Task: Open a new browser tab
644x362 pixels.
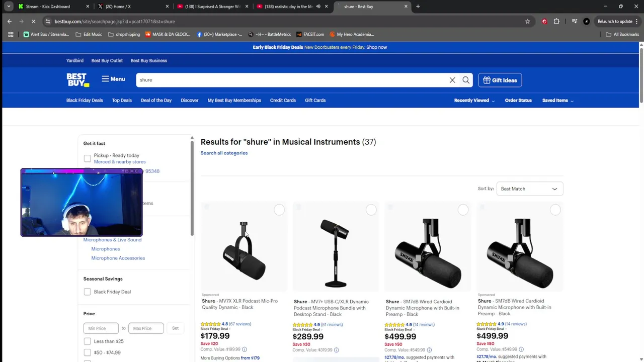Action: pos(418,7)
